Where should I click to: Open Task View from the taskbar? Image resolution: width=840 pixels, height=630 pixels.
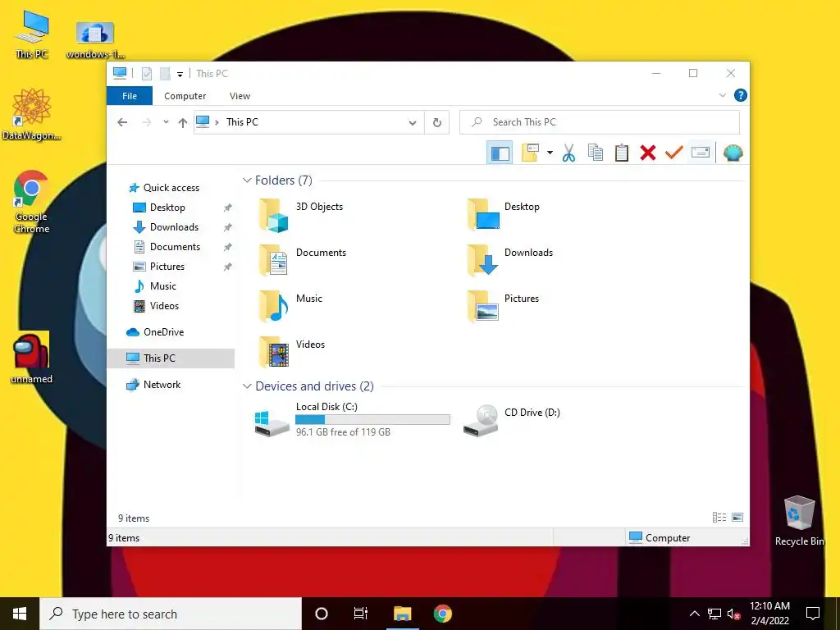(361, 614)
